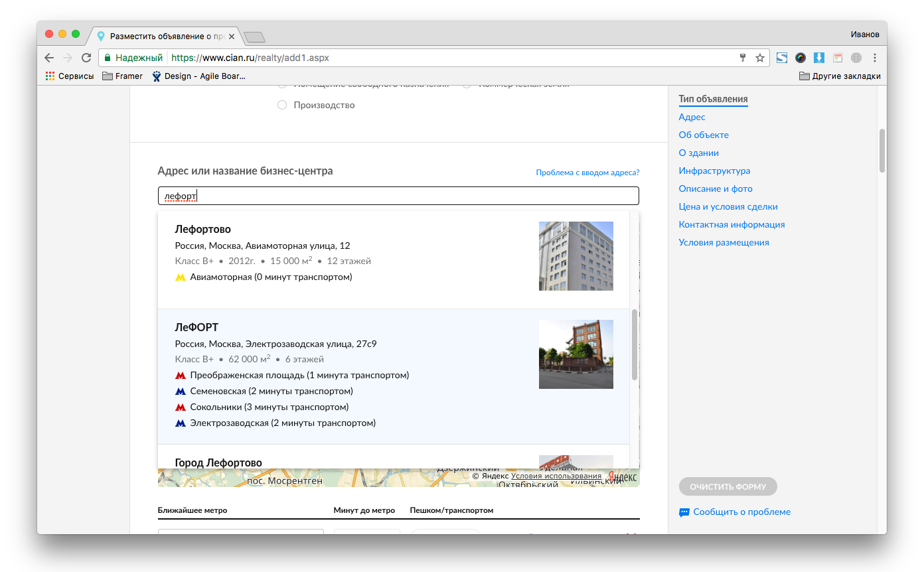Jump to Адрес section
This screenshot has width=924, height=572.
(692, 117)
